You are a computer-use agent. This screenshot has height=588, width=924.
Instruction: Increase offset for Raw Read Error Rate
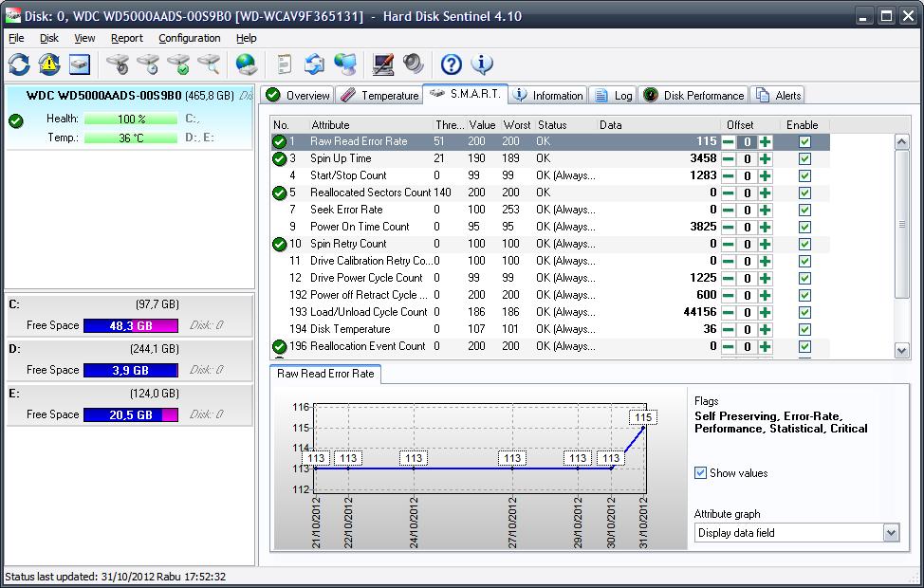pos(765,141)
